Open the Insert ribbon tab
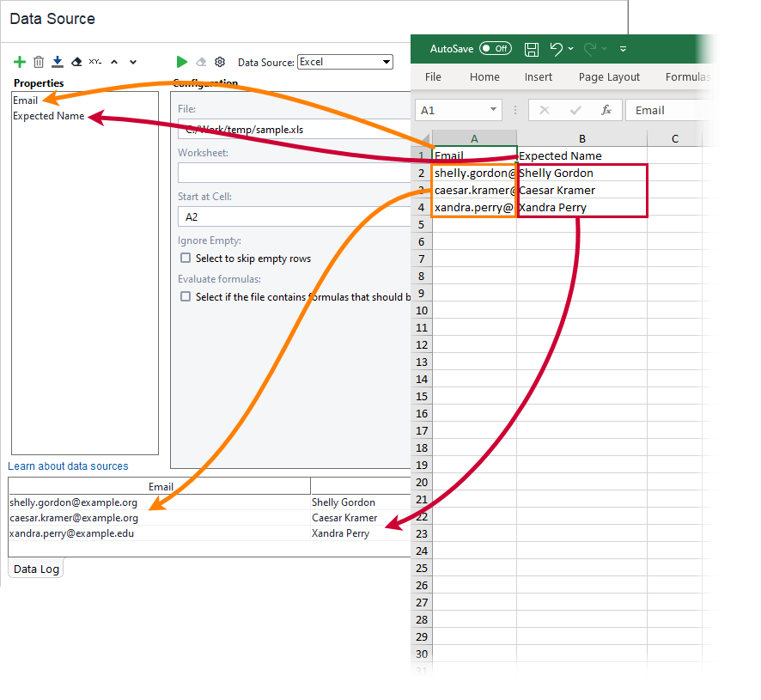 click(539, 77)
